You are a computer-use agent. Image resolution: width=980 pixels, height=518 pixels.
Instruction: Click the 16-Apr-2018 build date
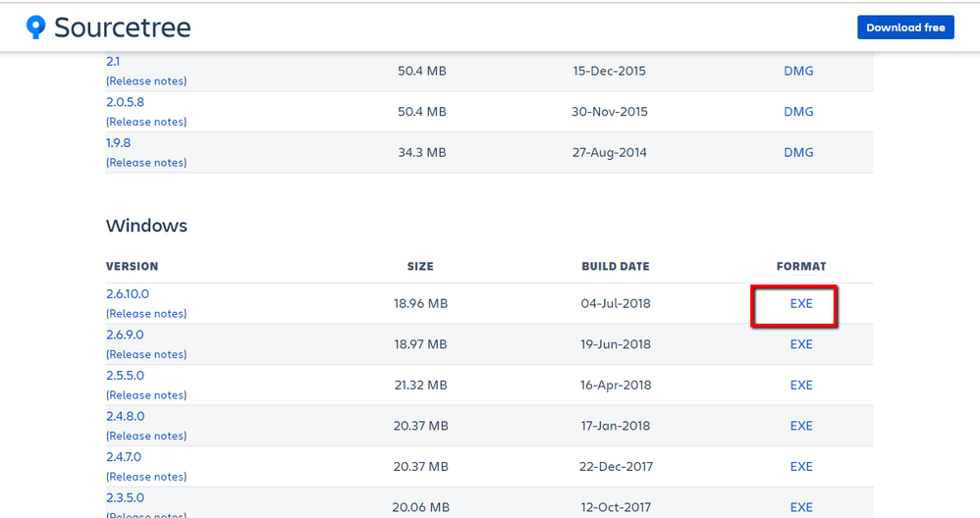pos(616,386)
